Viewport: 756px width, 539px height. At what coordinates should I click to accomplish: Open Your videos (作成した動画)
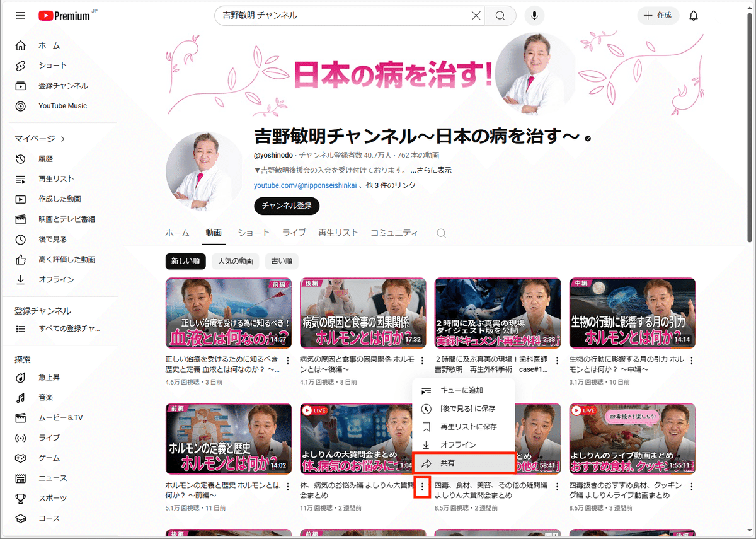(x=60, y=199)
